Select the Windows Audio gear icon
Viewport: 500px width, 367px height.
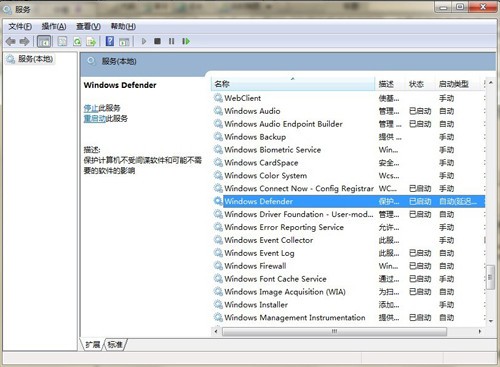click(218, 111)
